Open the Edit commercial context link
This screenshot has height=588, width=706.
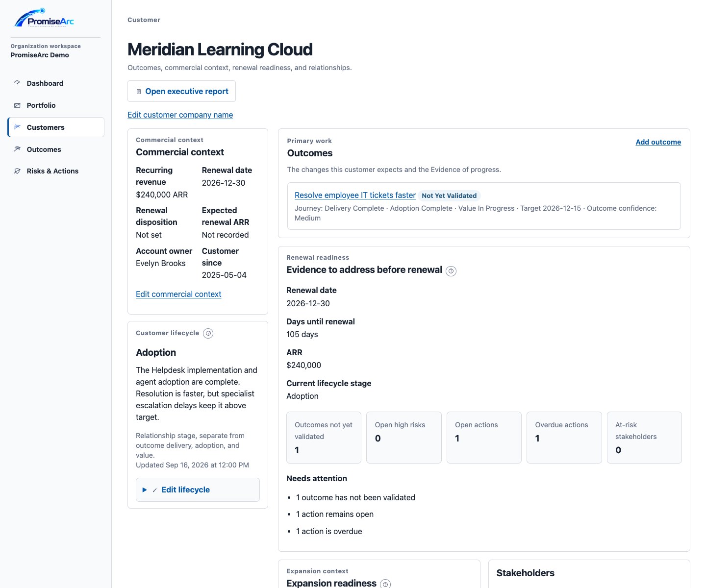[x=178, y=294]
